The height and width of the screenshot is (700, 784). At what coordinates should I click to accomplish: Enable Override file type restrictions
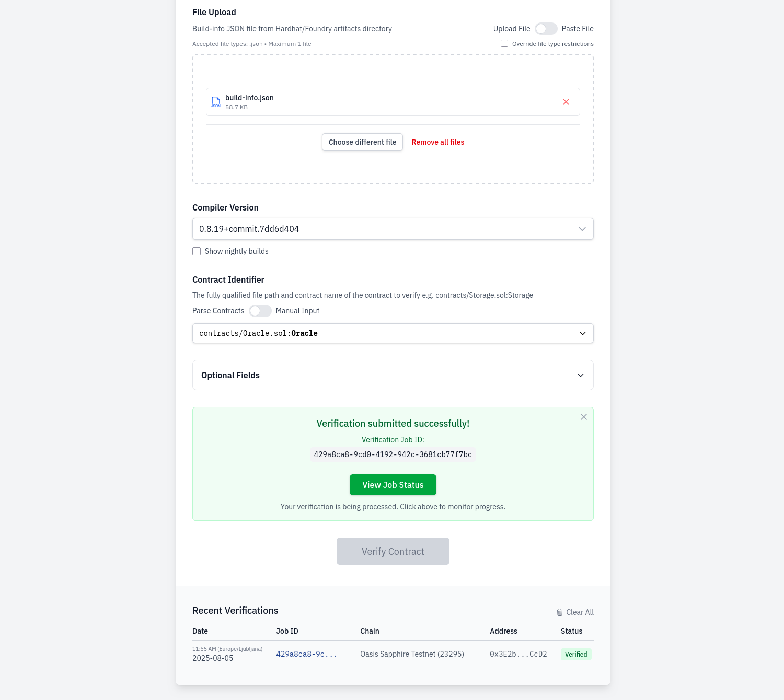click(x=504, y=43)
